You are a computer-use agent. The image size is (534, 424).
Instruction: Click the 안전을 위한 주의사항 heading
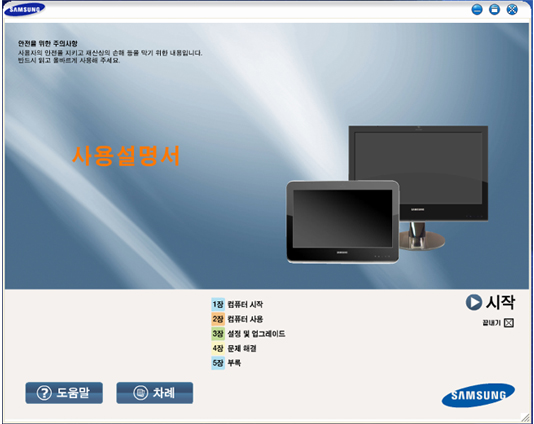[48, 43]
